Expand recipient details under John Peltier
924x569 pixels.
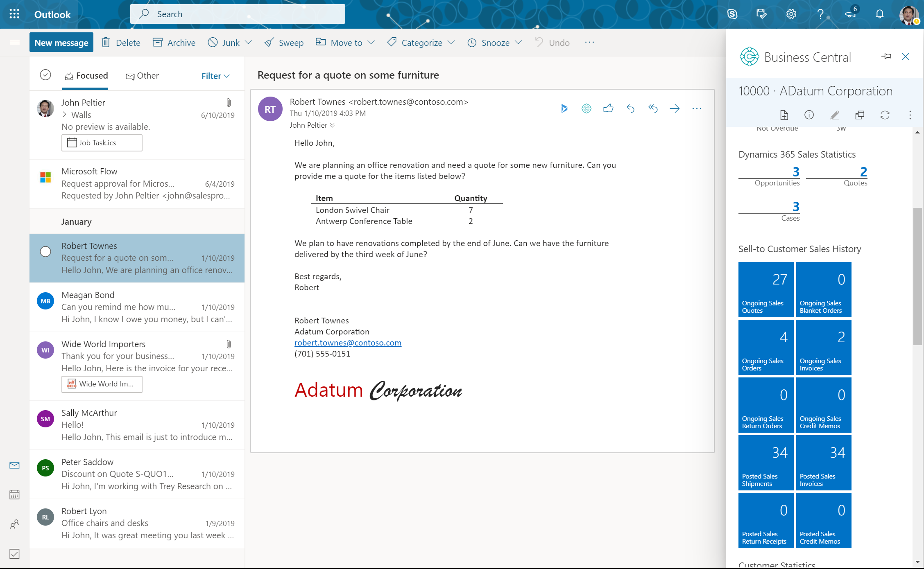tap(332, 125)
